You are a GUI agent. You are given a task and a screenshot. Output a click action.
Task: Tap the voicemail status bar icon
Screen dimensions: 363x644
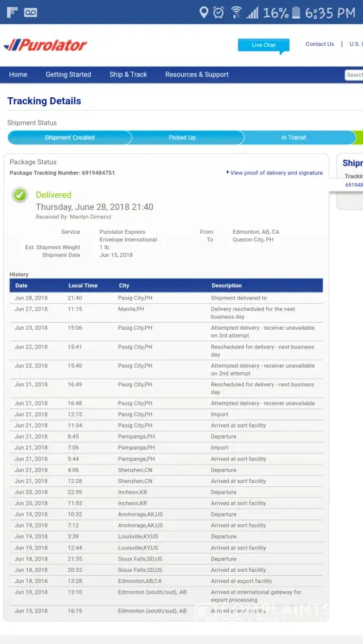pos(30,13)
